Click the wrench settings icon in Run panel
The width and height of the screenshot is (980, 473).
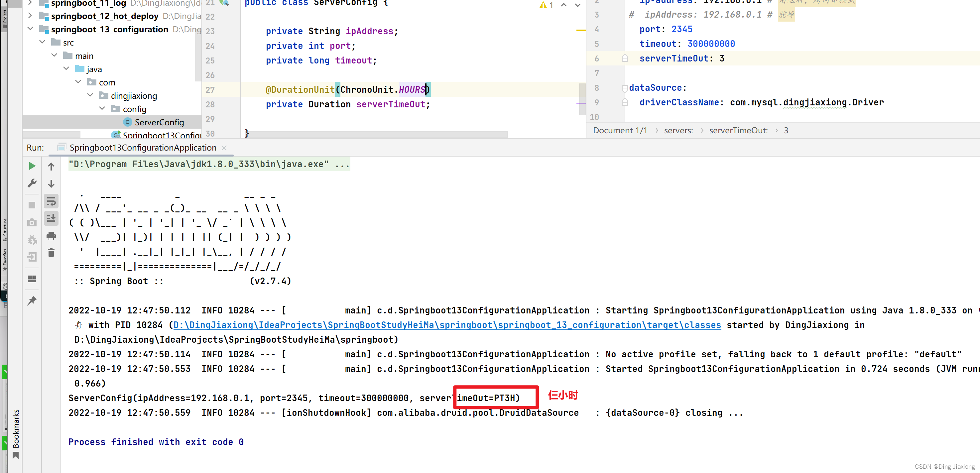click(32, 183)
